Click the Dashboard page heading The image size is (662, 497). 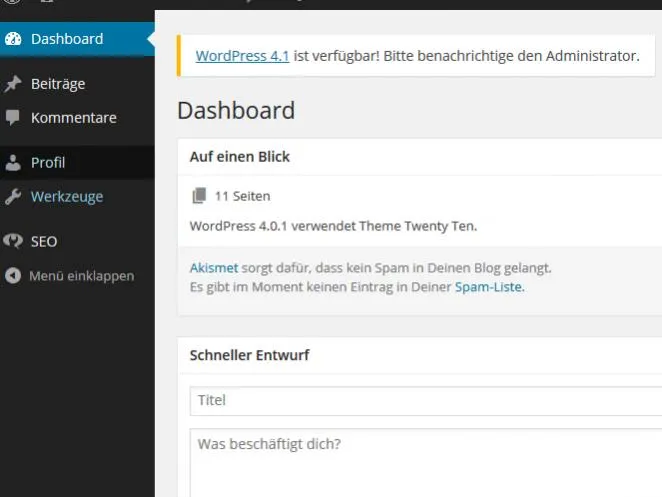pyautogui.click(x=236, y=111)
